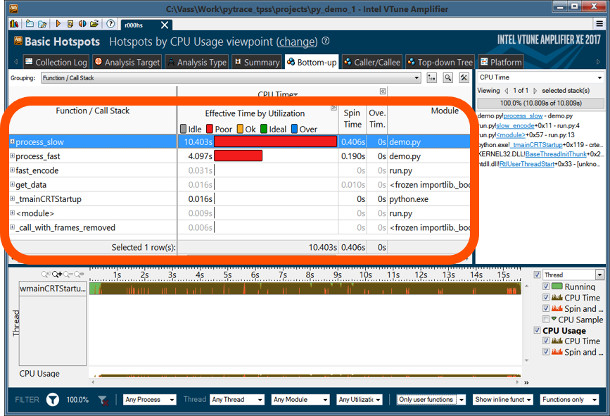610x416 pixels.
Task: Click the New Project folder icon
Action: [x=30, y=24]
